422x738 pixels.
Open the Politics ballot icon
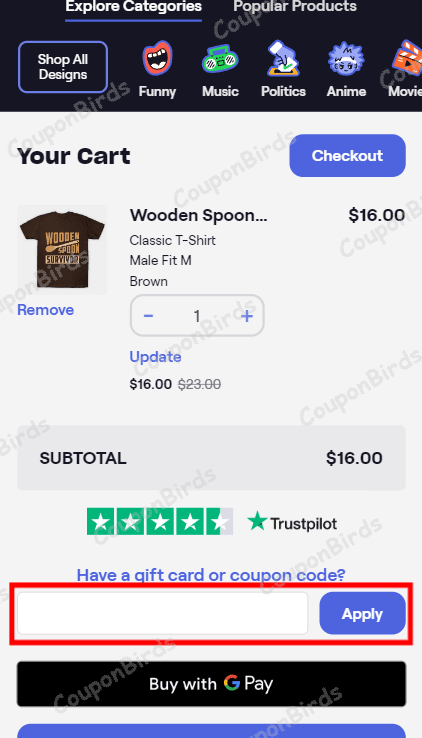click(283, 58)
